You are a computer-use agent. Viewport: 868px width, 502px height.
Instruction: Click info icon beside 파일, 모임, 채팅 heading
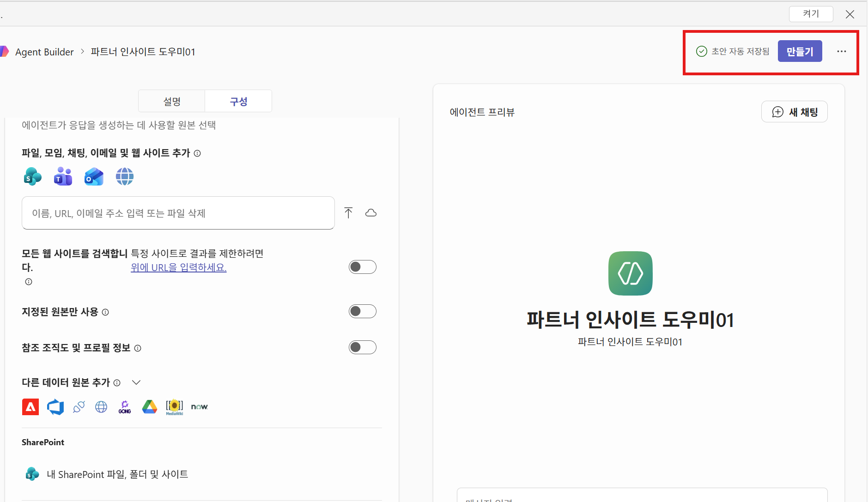click(x=197, y=153)
